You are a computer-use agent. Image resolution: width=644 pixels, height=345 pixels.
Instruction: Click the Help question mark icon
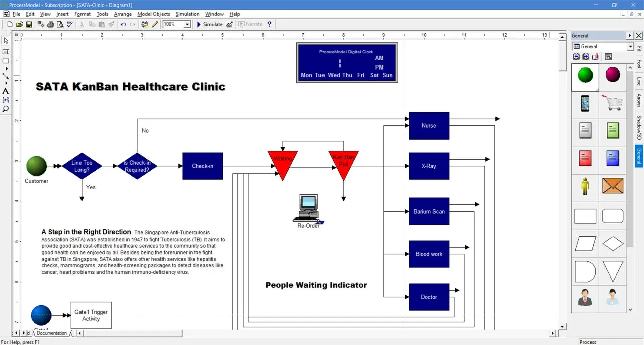point(270,24)
